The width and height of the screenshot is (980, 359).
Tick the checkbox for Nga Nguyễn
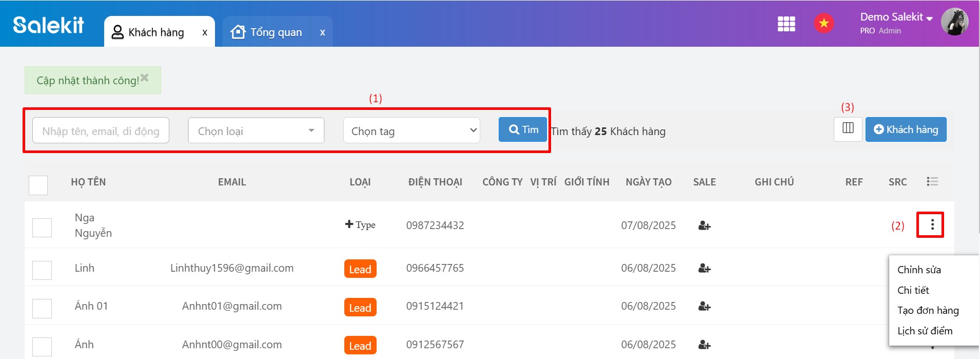[x=42, y=228]
